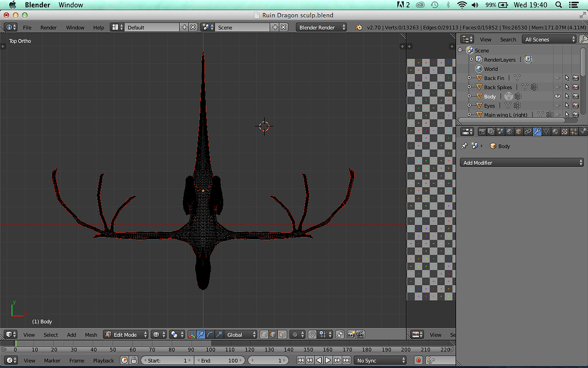This screenshot has width=588, height=368.
Task: Open the Render Layers properties tab
Action: click(x=491, y=132)
